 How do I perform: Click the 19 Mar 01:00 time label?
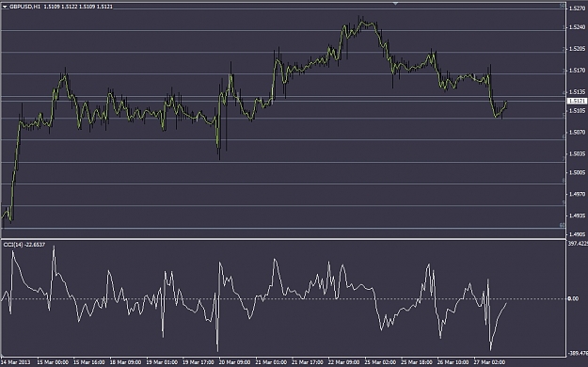pyautogui.click(x=162, y=362)
